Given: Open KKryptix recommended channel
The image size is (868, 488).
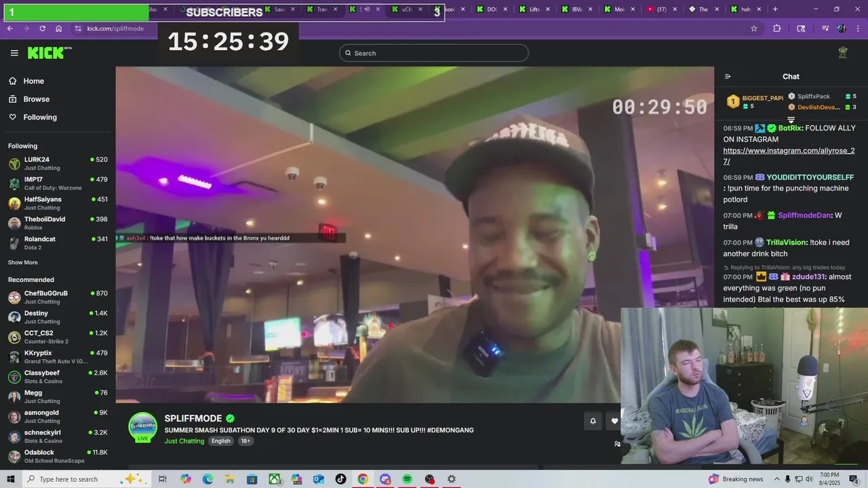Looking at the screenshot, I should (x=58, y=357).
